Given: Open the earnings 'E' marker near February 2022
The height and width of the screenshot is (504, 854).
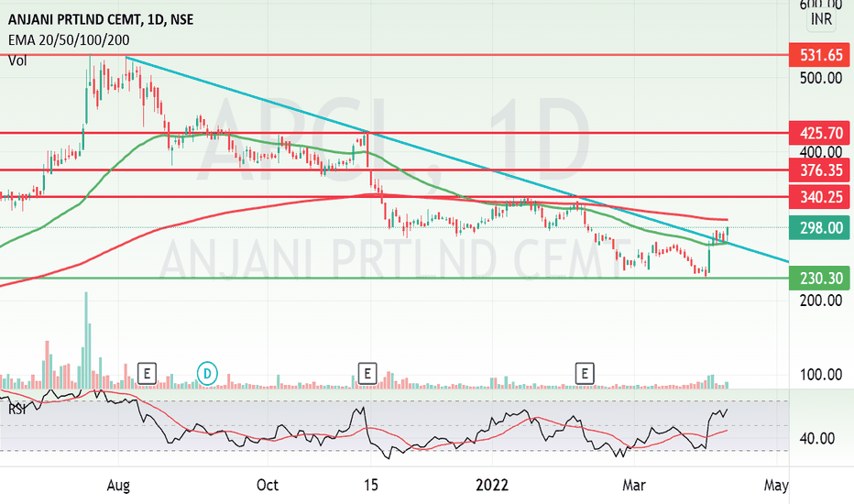Looking at the screenshot, I should tap(585, 374).
